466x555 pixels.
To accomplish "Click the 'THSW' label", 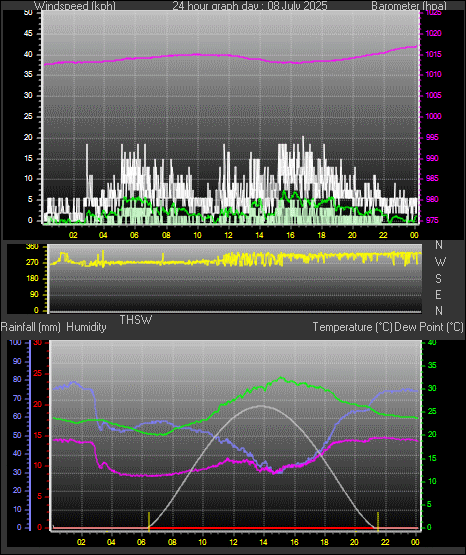I will (136, 320).
